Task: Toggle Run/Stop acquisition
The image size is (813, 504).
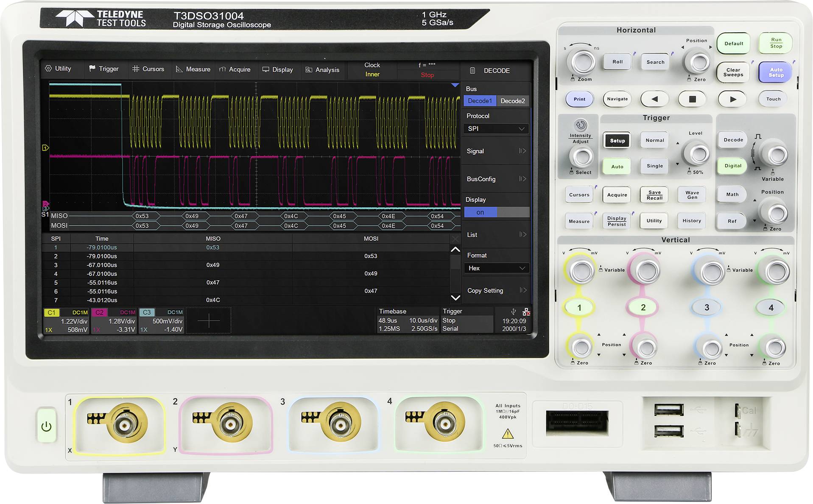Action: point(775,43)
